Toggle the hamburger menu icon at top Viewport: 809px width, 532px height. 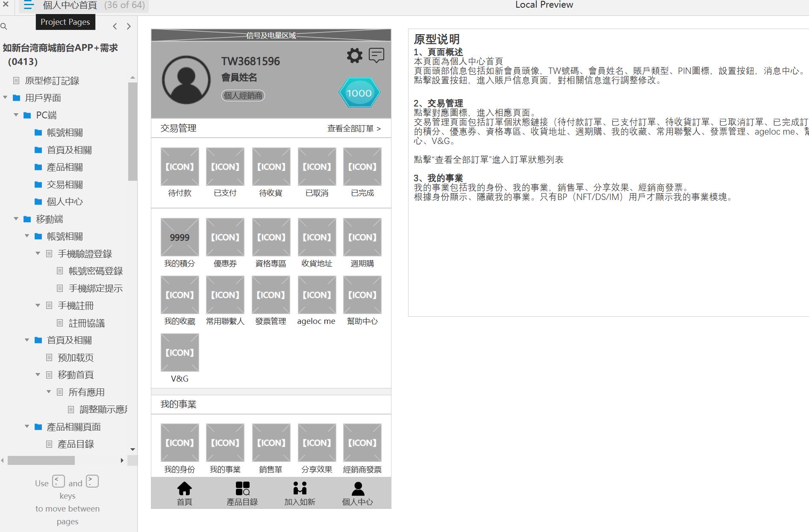(29, 6)
